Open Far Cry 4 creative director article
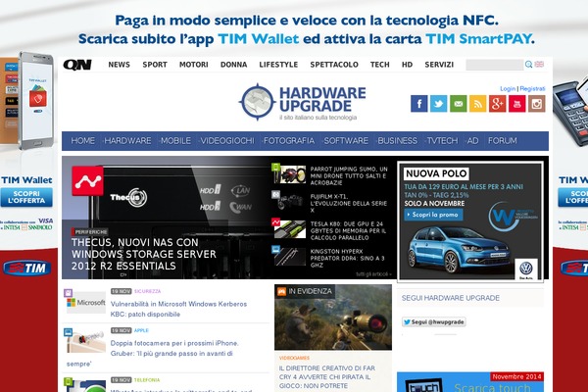This screenshot has height=392, width=588. [327, 377]
